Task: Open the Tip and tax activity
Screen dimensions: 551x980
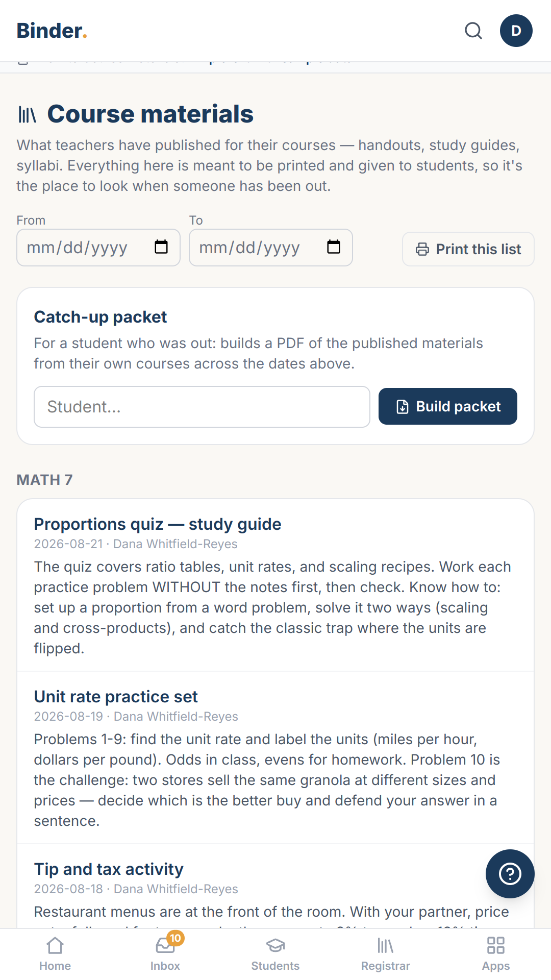Action: tap(109, 869)
